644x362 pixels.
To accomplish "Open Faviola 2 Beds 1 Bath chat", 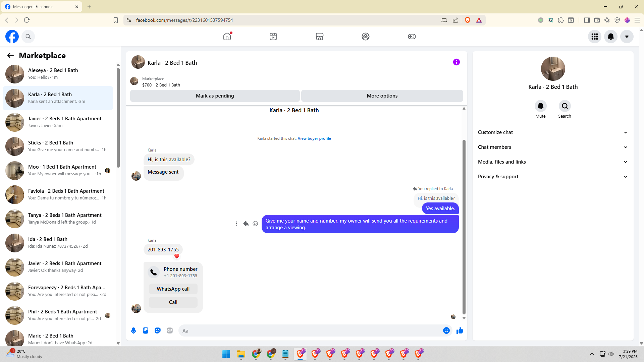I will [x=58, y=195].
